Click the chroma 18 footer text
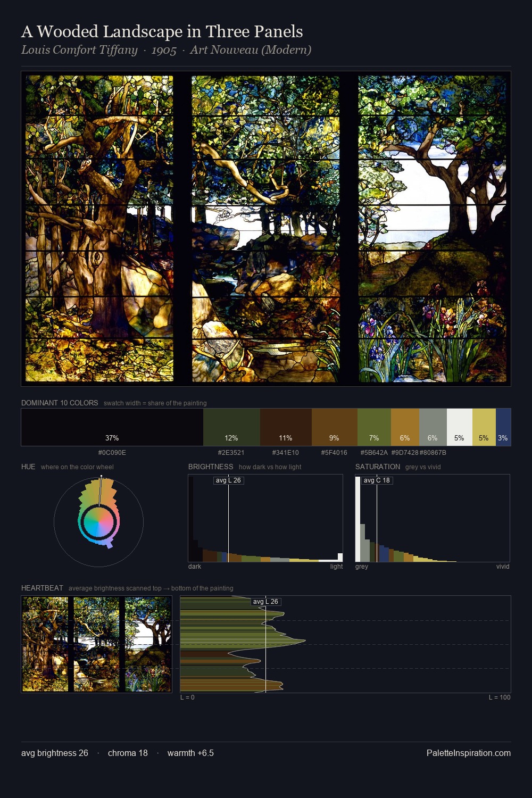The height and width of the screenshot is (798, 532). point(128,753)
